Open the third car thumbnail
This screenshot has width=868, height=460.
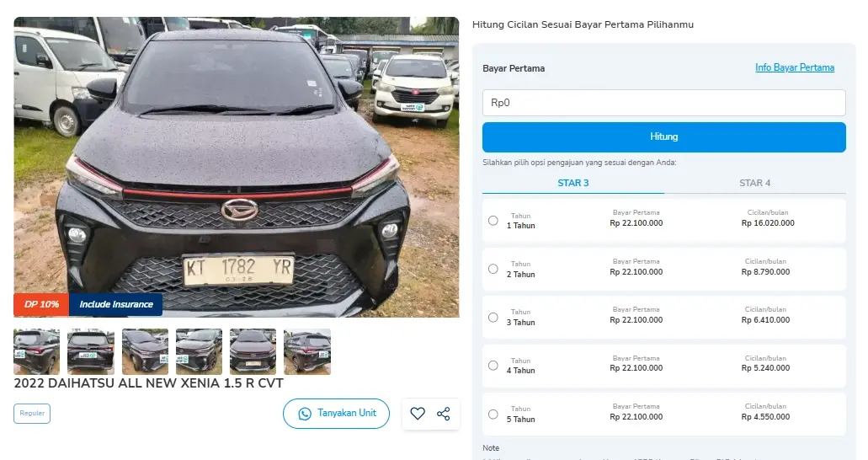[145, 351]
